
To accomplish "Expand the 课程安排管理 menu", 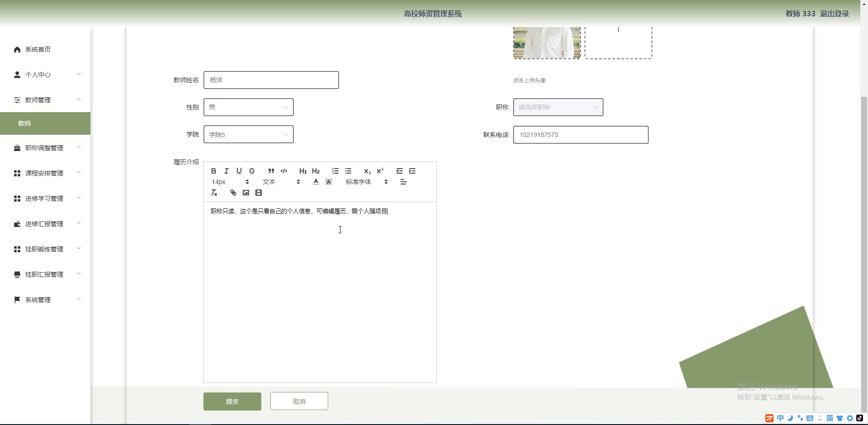I will 45,173.
